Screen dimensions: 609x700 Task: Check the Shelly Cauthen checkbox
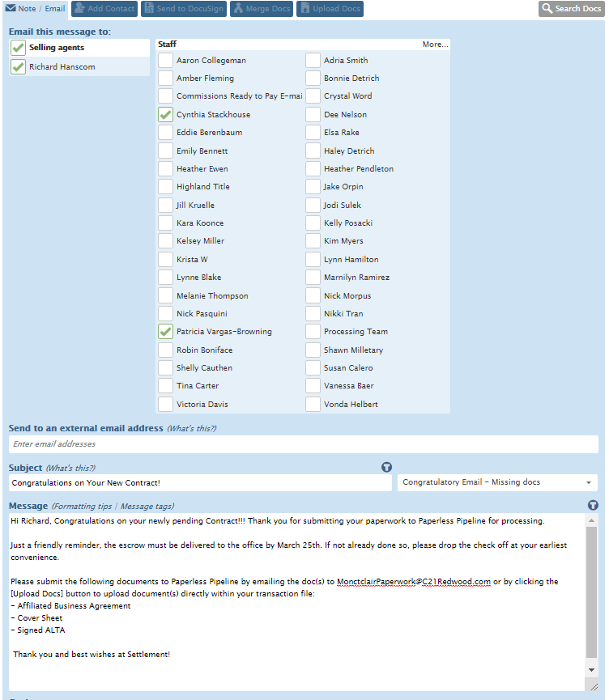pos(165,368)
